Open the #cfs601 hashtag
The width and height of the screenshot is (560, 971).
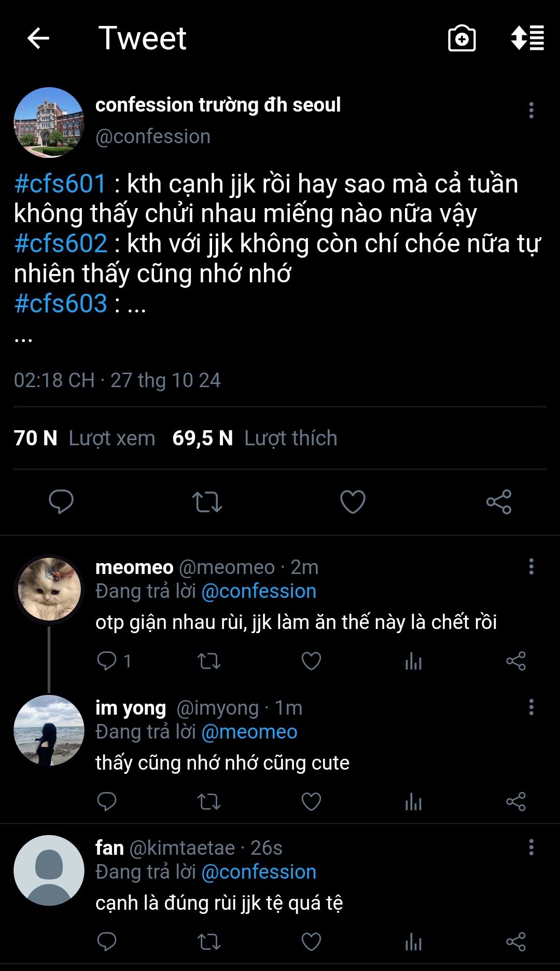[x=60, y=184]
